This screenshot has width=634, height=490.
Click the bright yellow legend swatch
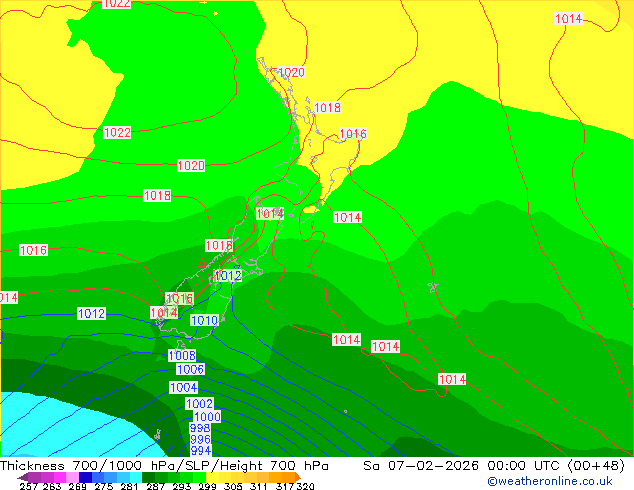(212, 477)
